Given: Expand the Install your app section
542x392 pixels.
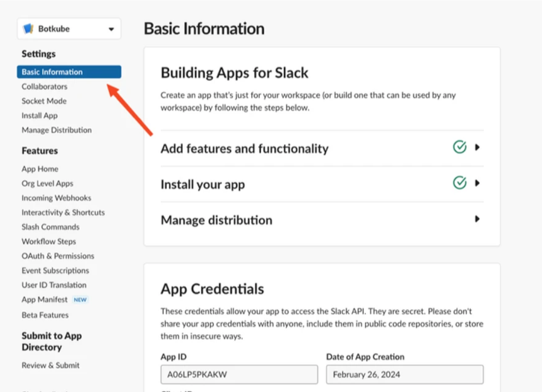Looking at the screenshot, I should coord(477,183).
